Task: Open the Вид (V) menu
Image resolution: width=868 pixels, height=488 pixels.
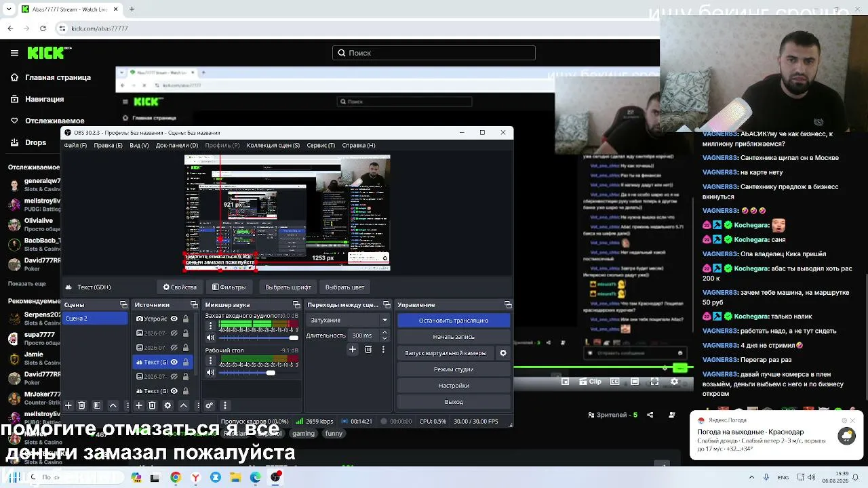Action: tap(139, 145)
